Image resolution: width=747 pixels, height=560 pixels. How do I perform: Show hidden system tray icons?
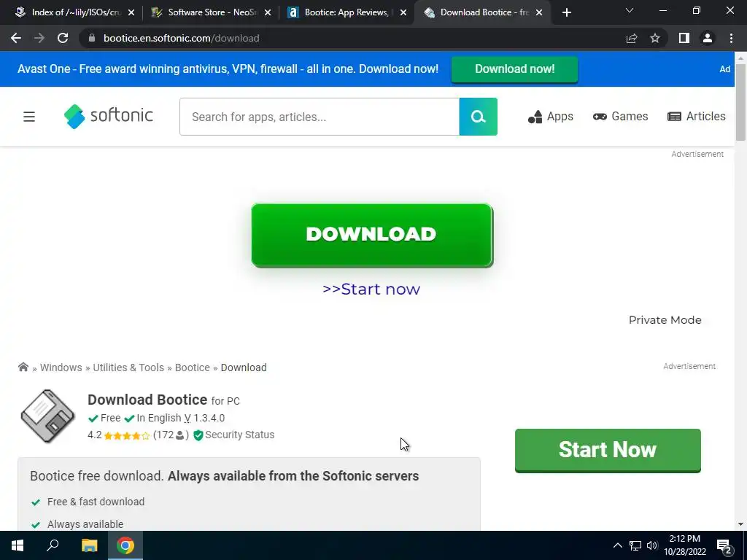pyautogui.click(x=617, y=545)
